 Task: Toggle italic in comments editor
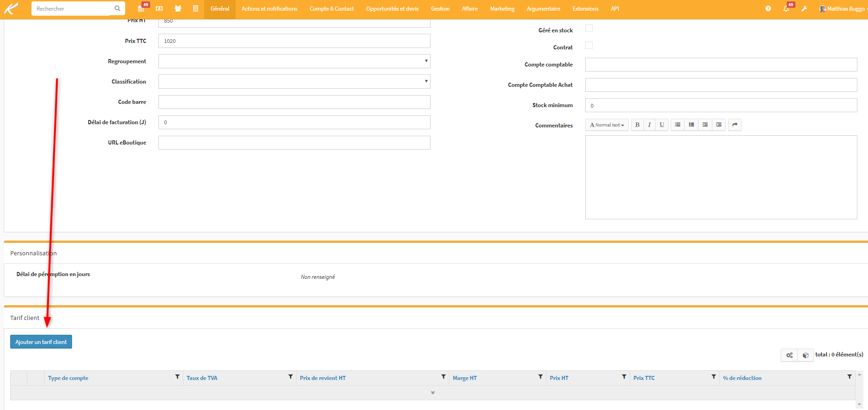point(649,125)
